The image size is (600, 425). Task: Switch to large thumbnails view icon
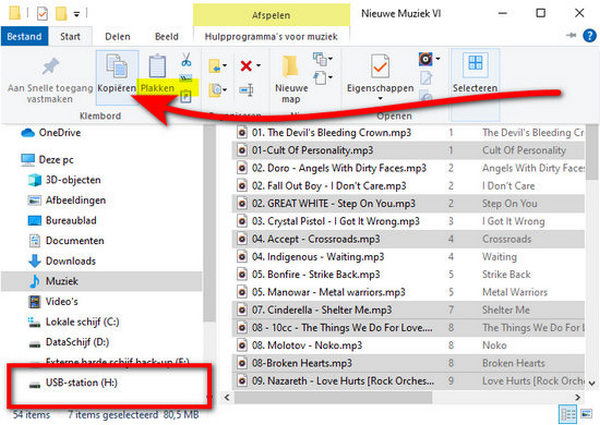tap(586, 414)
